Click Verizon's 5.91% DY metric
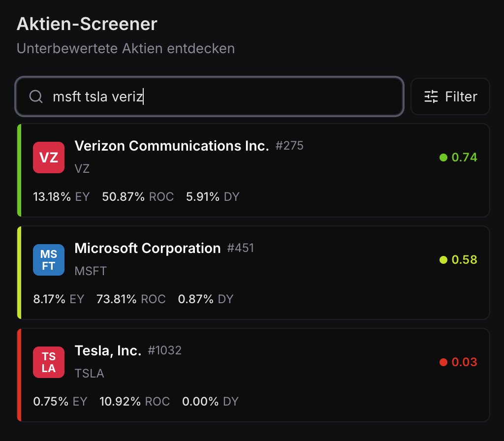Viewport: 504px width, 441px height. [213, 197]
